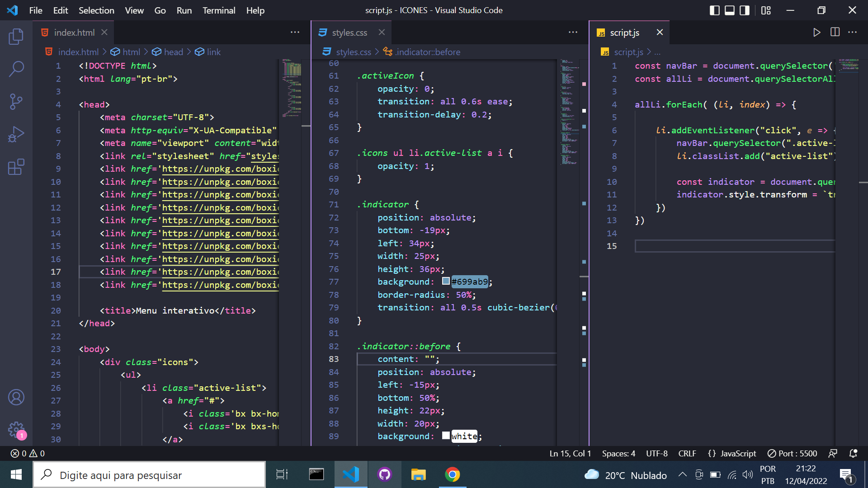This screenshot has width=868, height=488.
Task: Click Ln 15, Col 1 to go to line
Action: click(570, 453)
